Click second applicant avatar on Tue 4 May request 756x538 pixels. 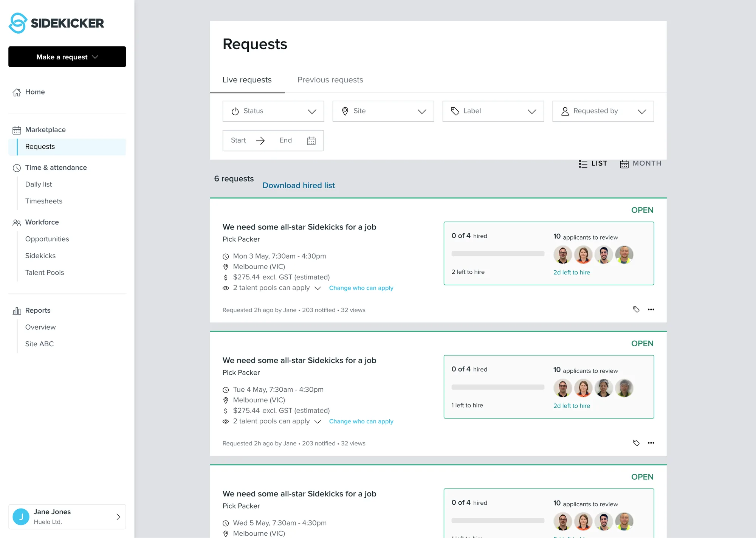(583, 388)
